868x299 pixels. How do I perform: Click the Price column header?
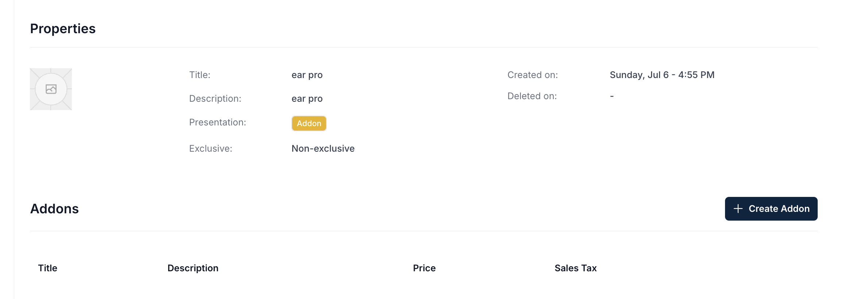click(x=424, y=268)
